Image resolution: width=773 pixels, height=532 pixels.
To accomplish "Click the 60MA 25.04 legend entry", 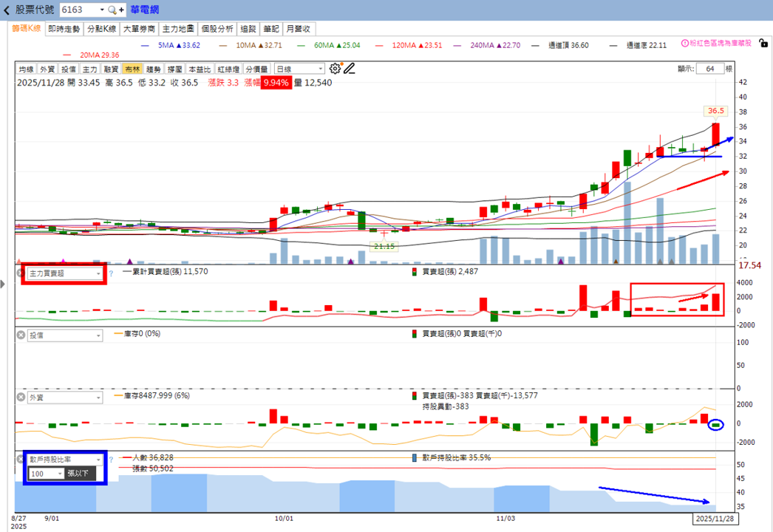I will (x=329, y=45).
